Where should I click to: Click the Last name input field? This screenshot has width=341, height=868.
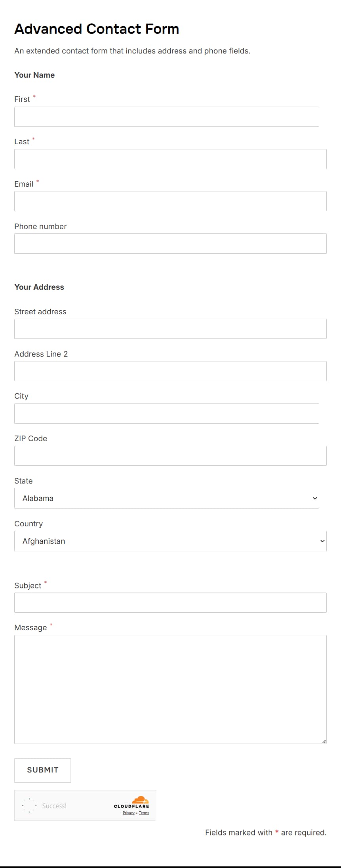170,159
